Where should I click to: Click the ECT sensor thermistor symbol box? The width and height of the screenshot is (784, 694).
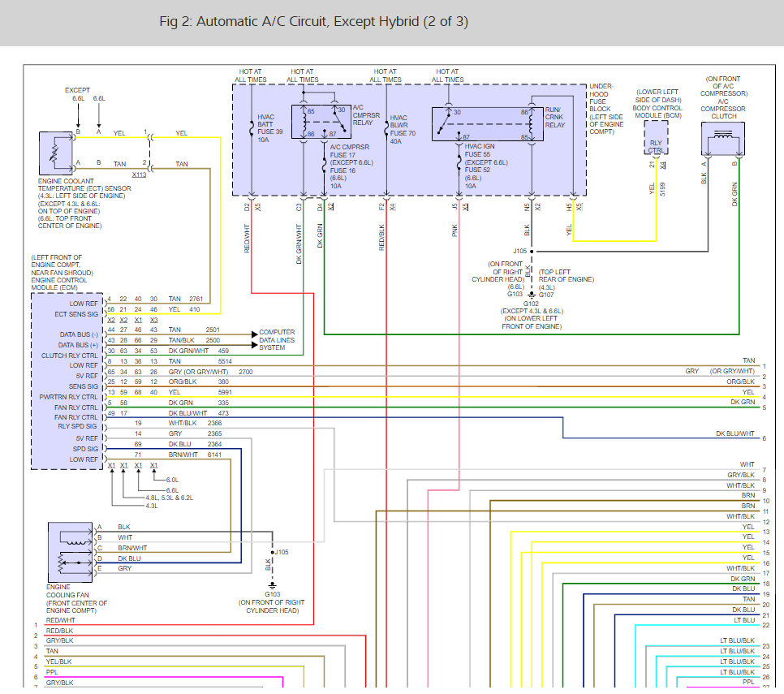(55, 153)
